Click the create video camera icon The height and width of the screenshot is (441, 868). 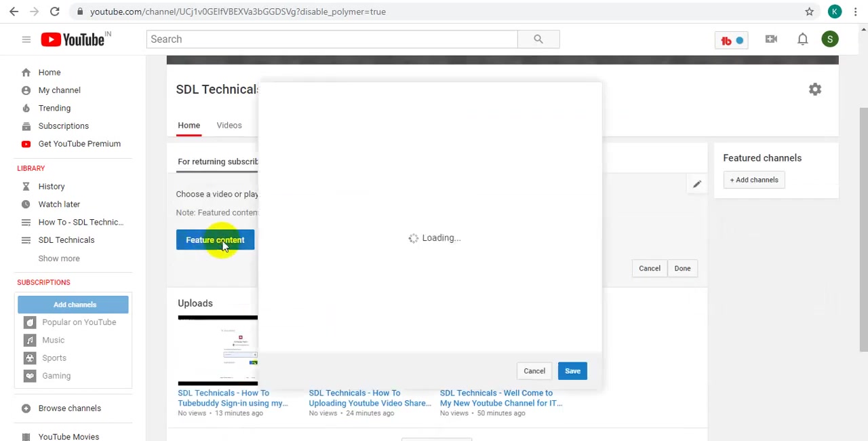771,39
